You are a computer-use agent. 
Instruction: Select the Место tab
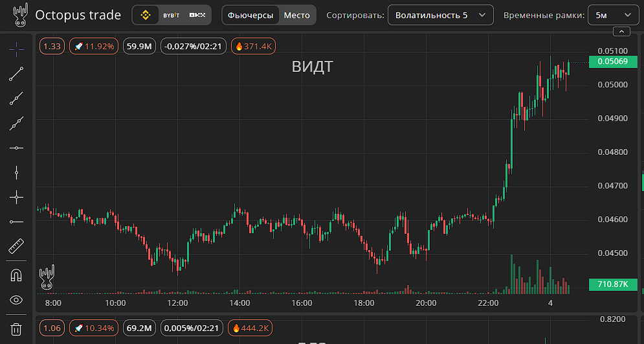297,15
